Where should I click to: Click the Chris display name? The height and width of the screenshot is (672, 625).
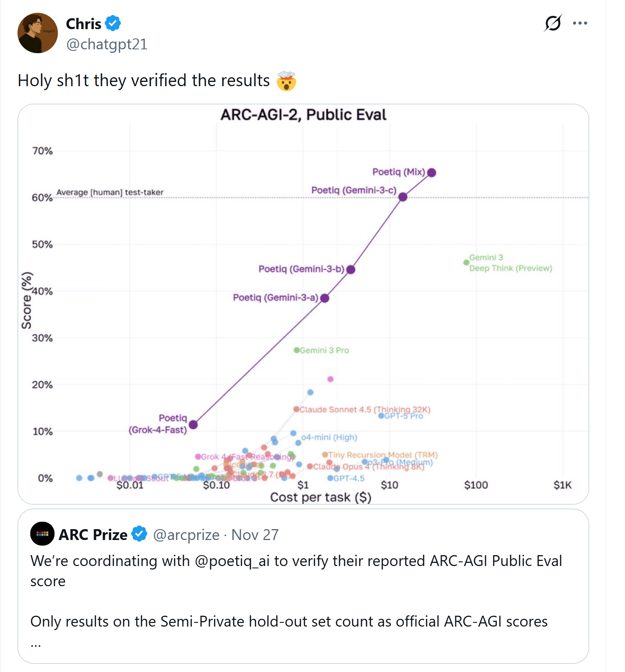click(84, 24)
